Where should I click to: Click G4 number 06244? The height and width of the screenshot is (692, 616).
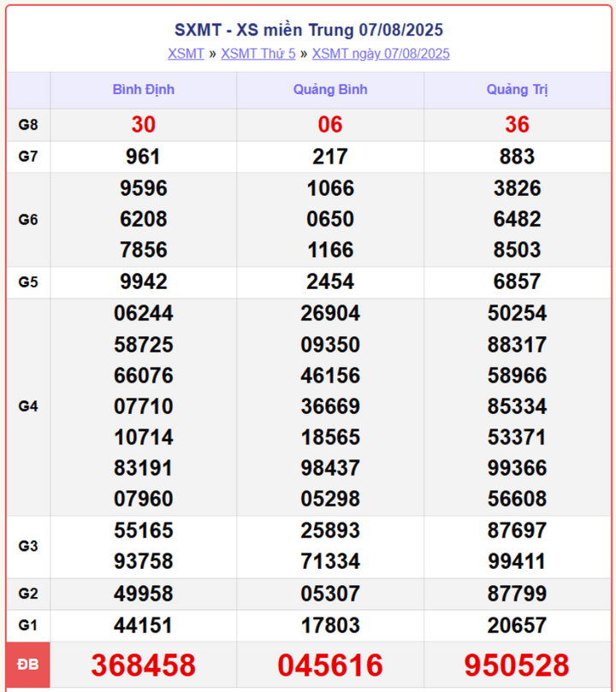144,313
